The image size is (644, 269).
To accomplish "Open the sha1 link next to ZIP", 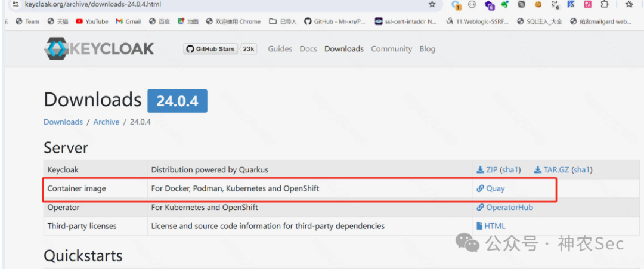I will click(510, 169).
